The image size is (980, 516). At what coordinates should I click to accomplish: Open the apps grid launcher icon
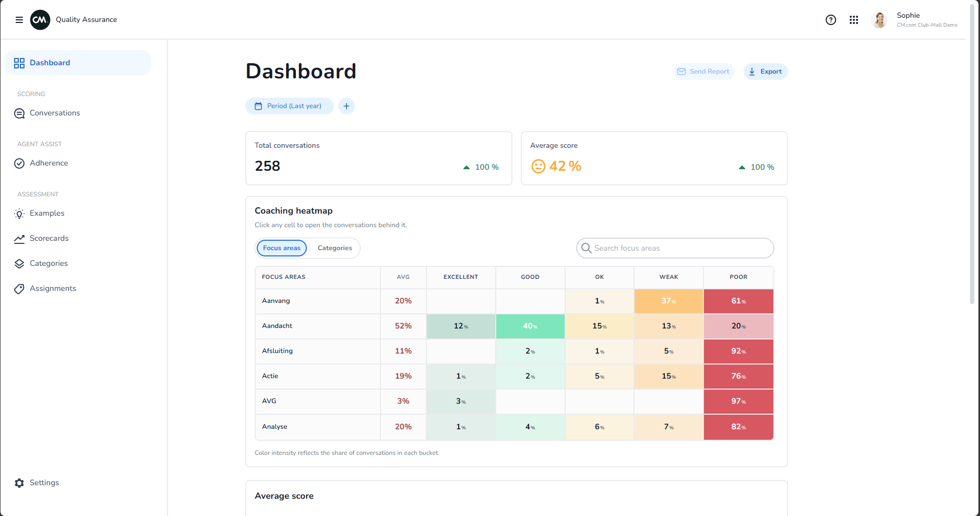(x=854, y=20)
